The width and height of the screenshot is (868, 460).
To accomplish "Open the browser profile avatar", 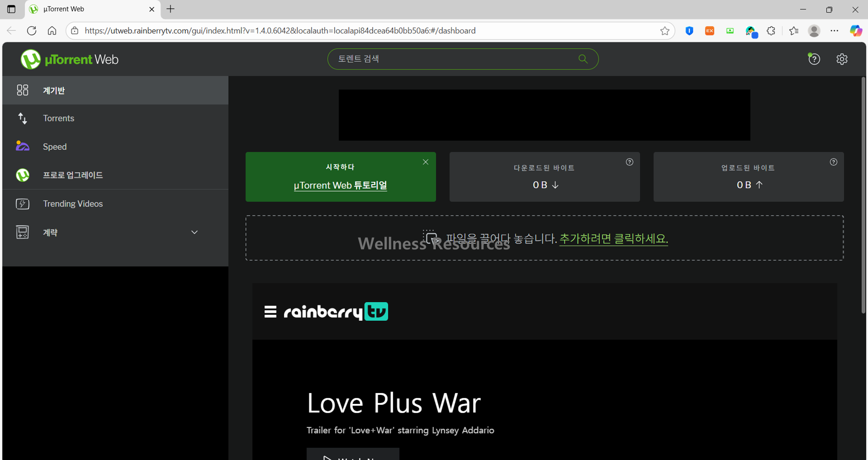I will [x=814, y=31].
